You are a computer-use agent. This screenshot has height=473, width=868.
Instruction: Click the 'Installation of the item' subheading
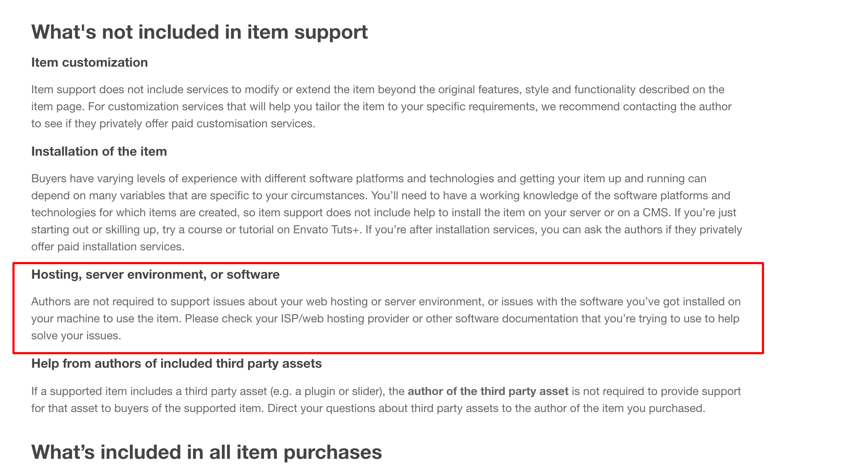(x=99, y=151)
